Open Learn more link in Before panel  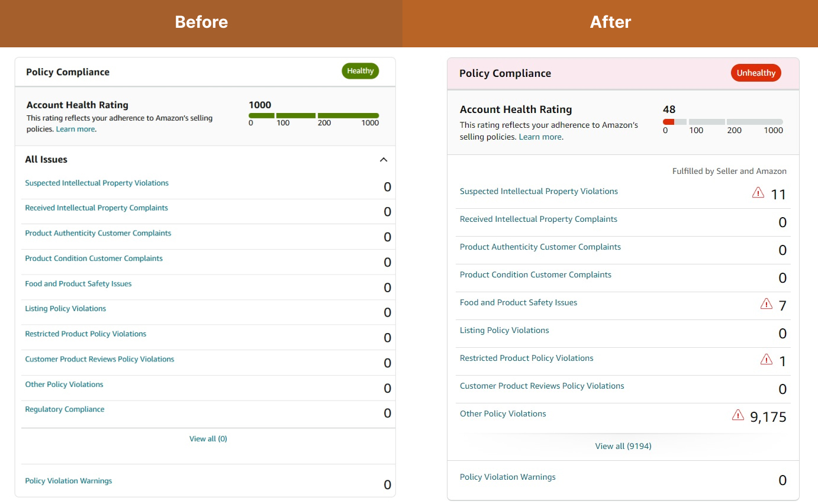point(75,129)
